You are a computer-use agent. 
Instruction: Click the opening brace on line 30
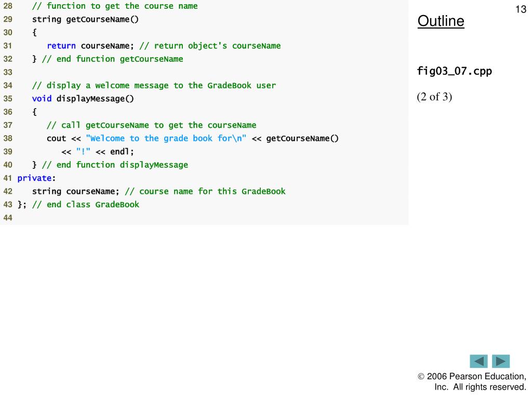(x=34, y=33)
